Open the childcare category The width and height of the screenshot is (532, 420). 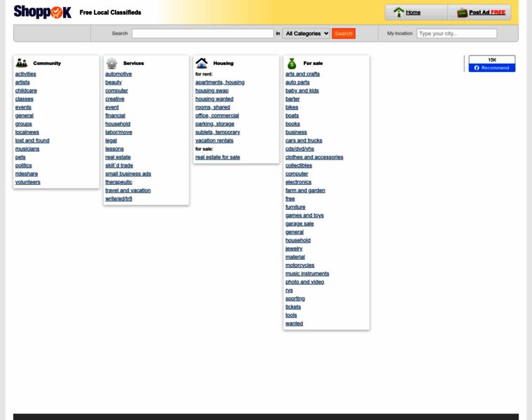coord(26,90)
